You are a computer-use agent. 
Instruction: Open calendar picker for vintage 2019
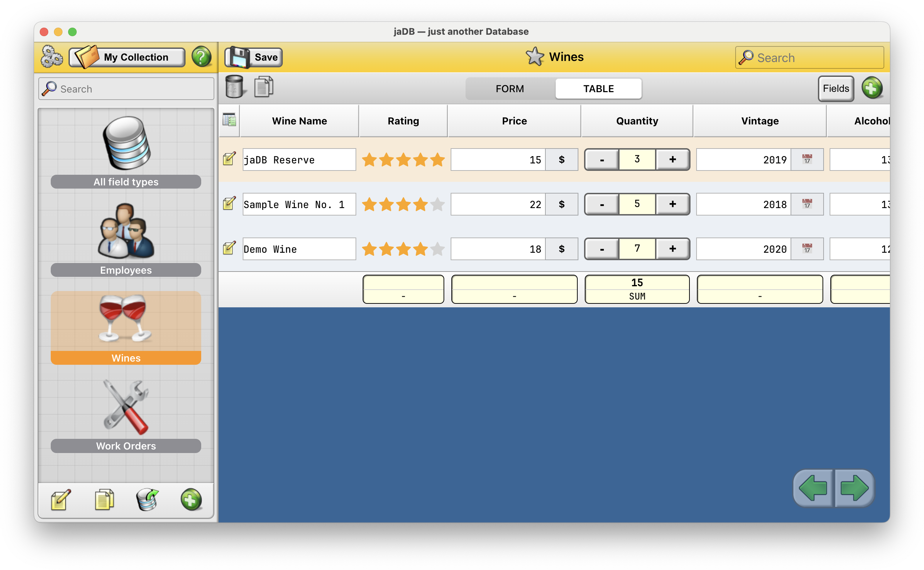(x=807, y=160)
